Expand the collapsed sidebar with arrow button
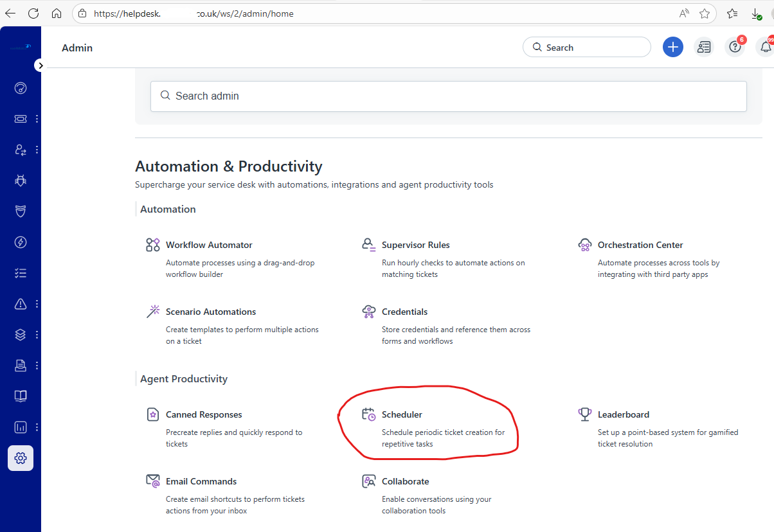Screen dimensions: 774x532 (x=39, y=65)
